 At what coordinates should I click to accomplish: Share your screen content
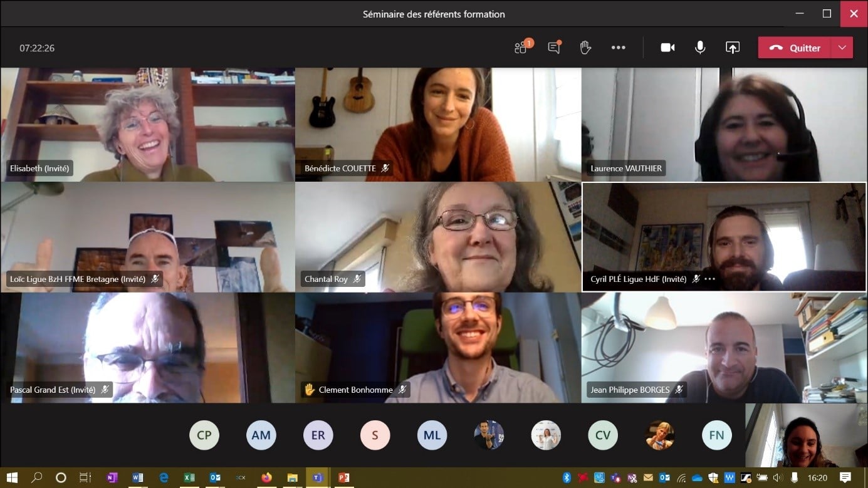click(733, 48)
